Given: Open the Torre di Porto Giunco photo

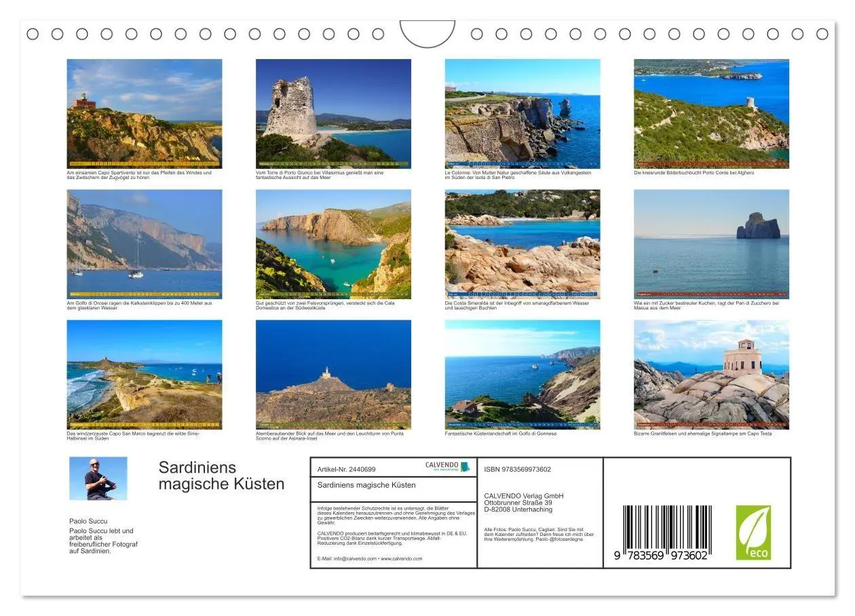Looking at the screenshot, I should click(x=333, y=113).
